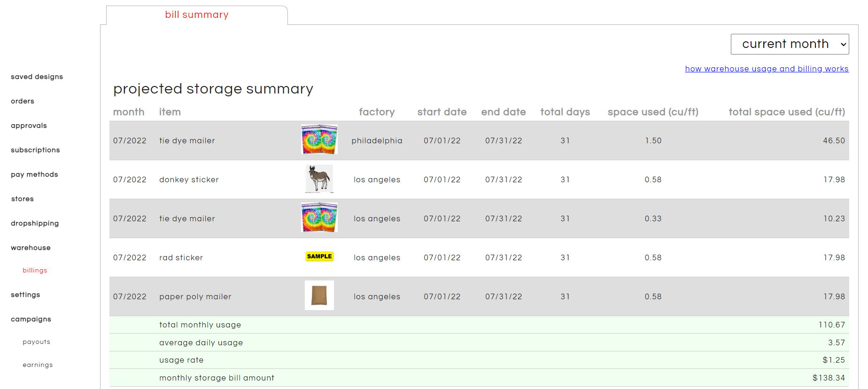Viewport: 868px width, 389px height.
Task: Open campaigns sidebar section
Action: click(x=31, y=319)
